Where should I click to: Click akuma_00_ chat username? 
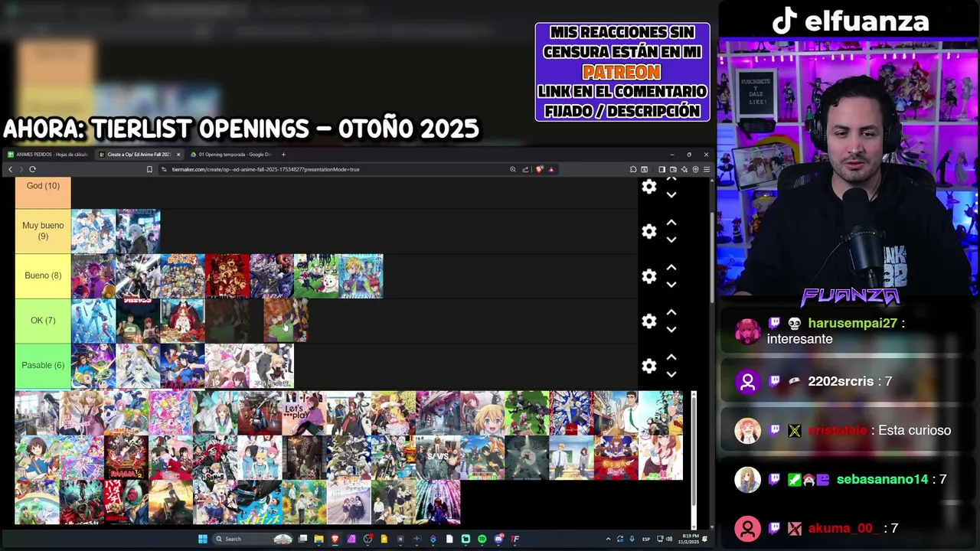pyautogui.click(x=843, y=528)
